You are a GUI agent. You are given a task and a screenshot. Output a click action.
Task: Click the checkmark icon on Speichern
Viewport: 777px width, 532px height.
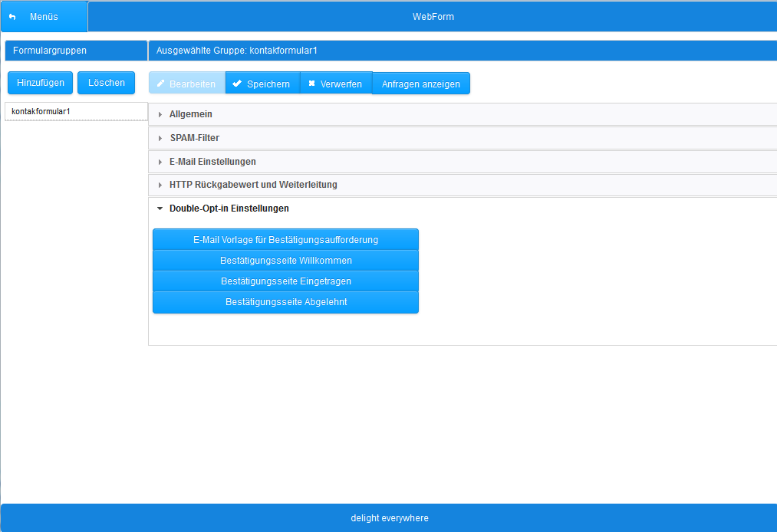click(x=237, y=84)
